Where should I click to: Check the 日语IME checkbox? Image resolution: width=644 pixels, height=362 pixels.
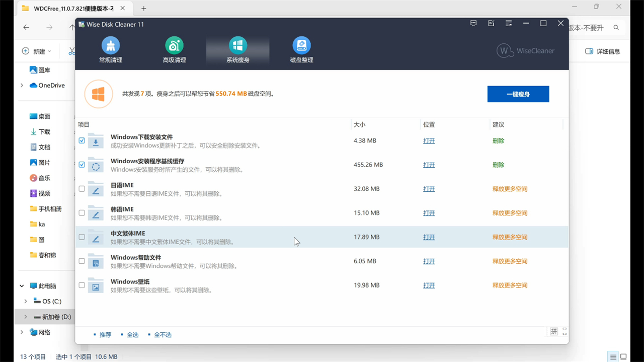(x=82, y=189)
